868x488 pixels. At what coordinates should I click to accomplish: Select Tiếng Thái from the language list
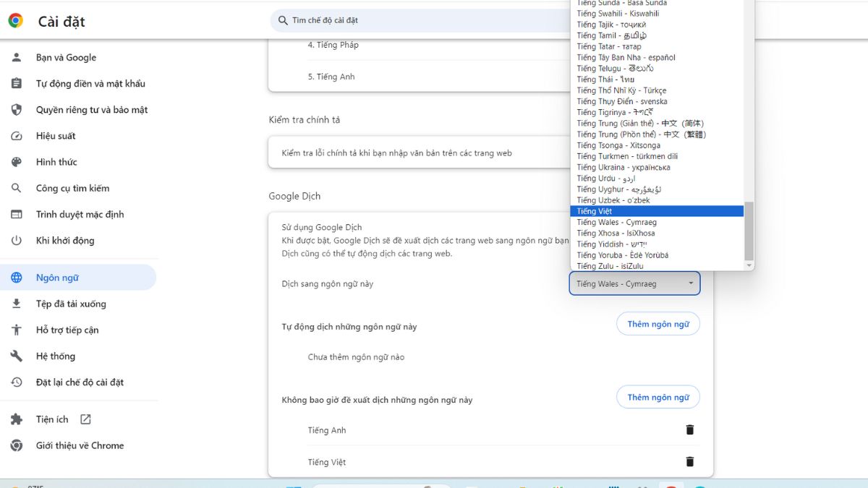point(657,80)
